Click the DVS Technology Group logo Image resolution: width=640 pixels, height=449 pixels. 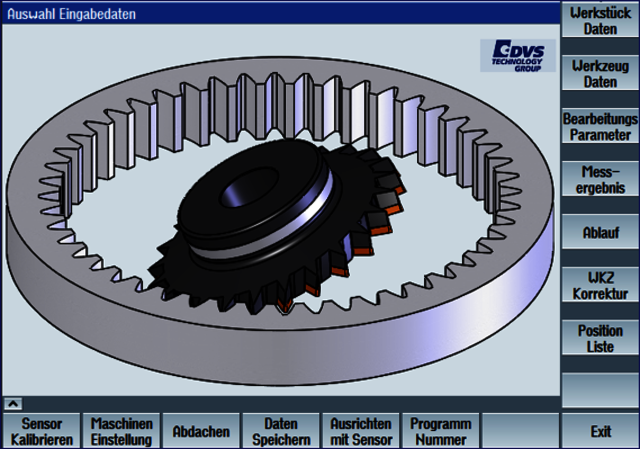[x=518, y=56]
